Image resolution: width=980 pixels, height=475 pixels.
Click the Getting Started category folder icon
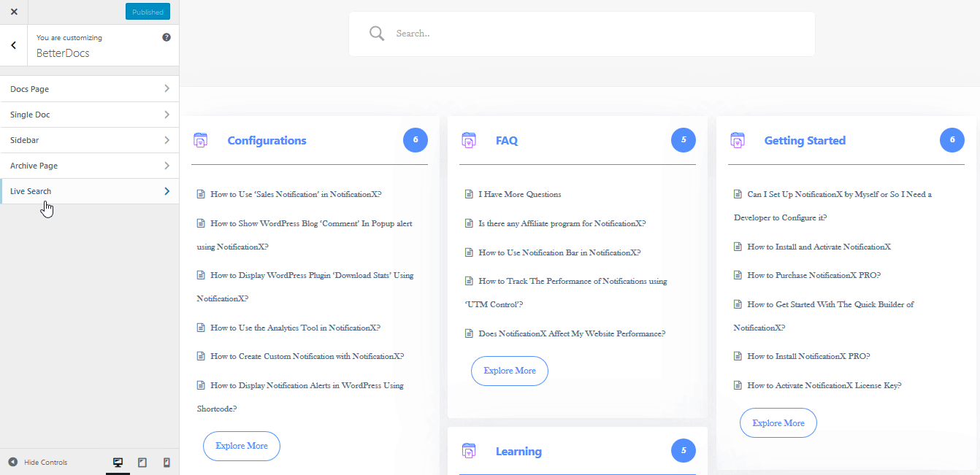point(738,140)
